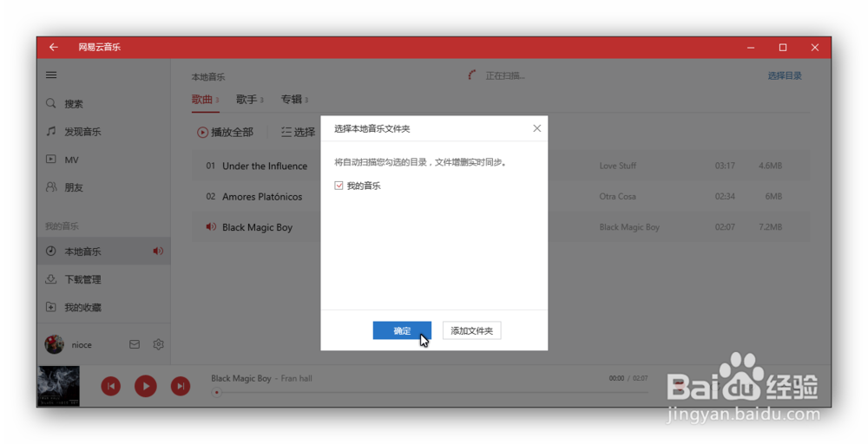Image resolution: width=868 pixels, height=444 pixels.
Task: Click the magnifier search icon
Action: [x=50, y=103]
